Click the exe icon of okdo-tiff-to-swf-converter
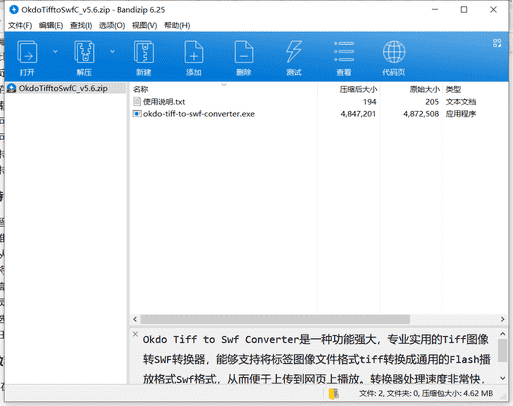Viewport: 513px width, 406px height. pyautogui.click(x=137, y=114)
